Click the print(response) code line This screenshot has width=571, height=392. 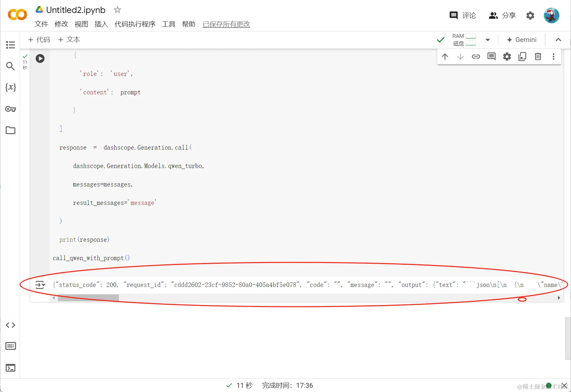coord(84,239)
